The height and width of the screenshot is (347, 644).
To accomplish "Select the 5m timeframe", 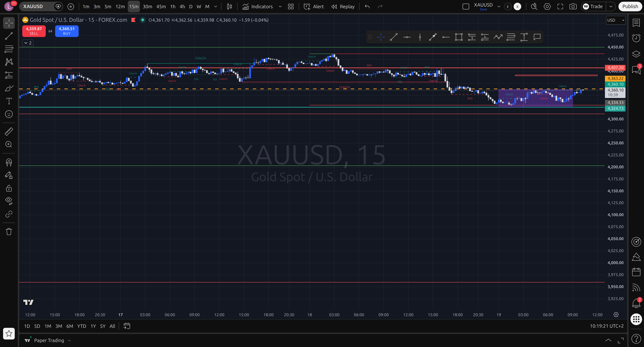I will (x=108, y=7).
